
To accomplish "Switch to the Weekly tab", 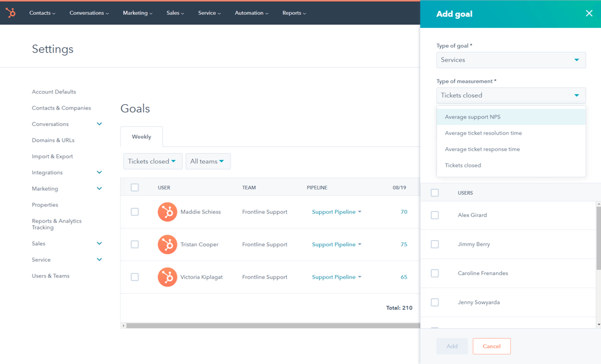I will pyautogui.click(x=141, y=136).
